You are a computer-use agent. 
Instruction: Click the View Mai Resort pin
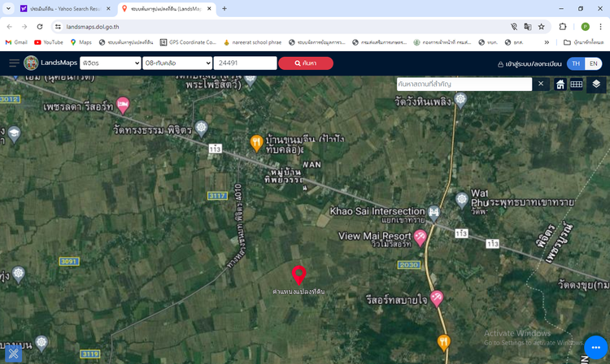click(420, 236)
